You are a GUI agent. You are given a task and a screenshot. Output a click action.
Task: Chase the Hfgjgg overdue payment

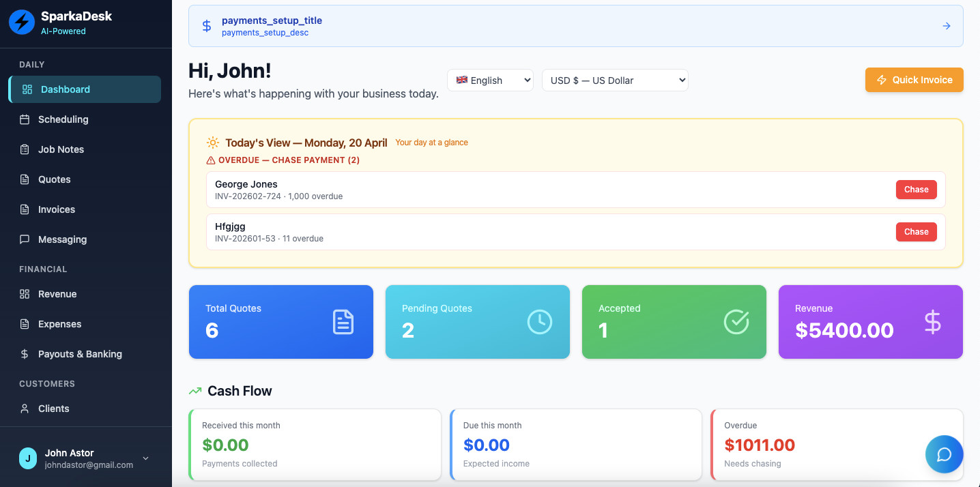(x=917, y=232)
